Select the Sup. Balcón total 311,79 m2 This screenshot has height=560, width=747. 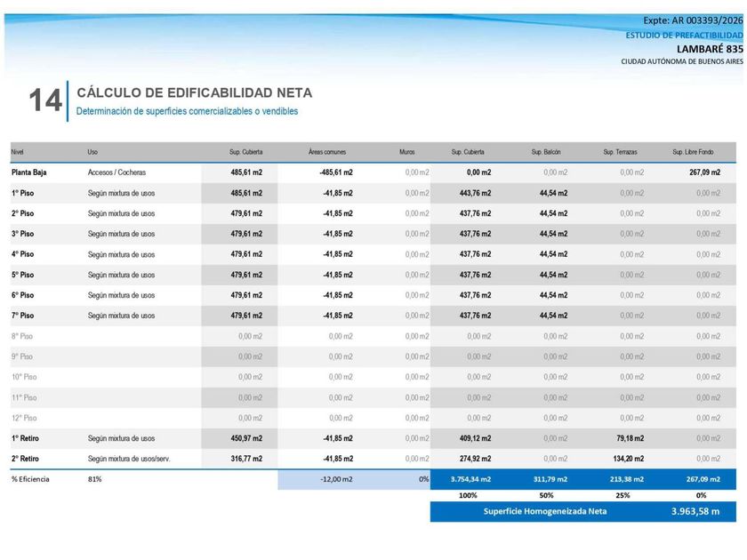coord(550,479)
